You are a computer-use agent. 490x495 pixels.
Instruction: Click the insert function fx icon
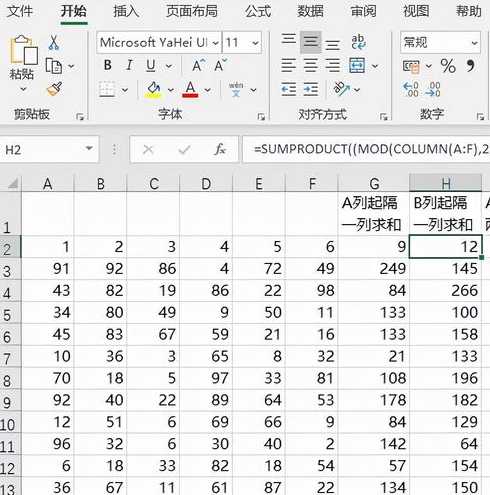(x=220, y=149)
